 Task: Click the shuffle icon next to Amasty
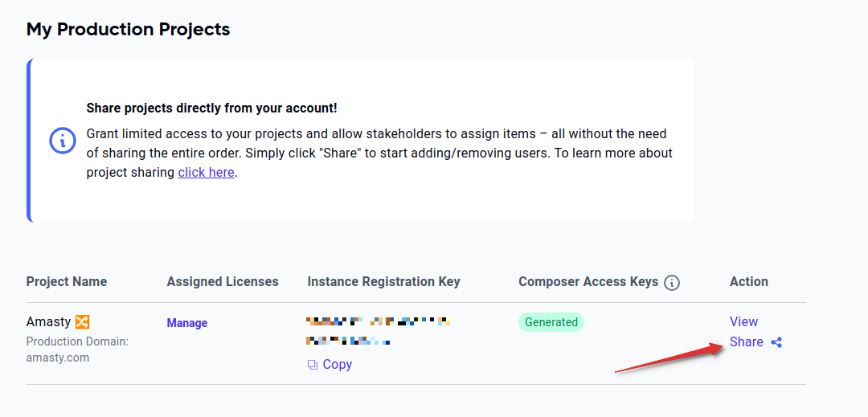coord(82,321)
